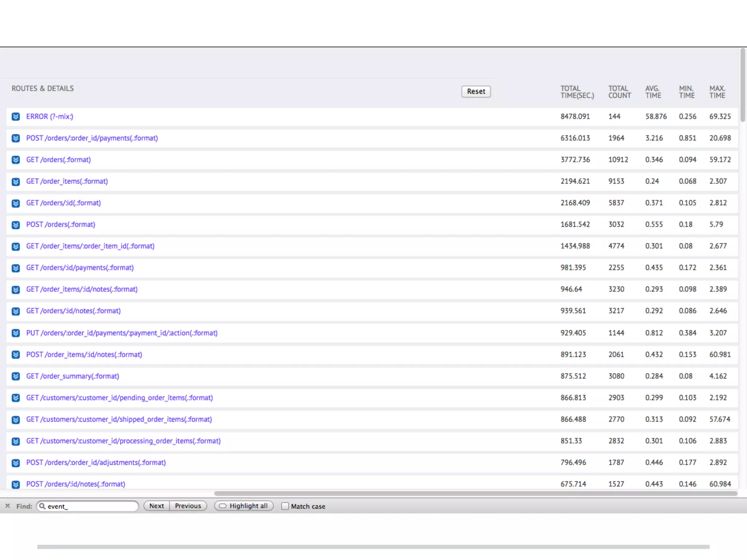
Task: Close the find bar with X
Action: [8, 506]
